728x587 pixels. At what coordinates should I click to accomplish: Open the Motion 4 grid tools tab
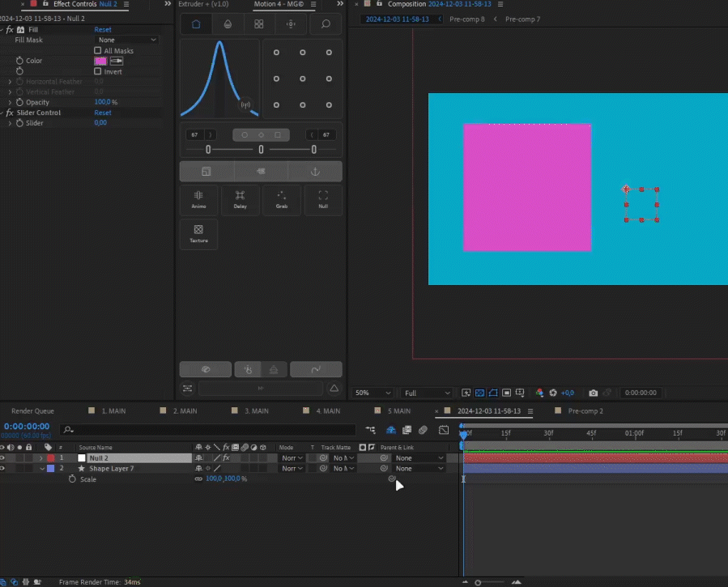coord(259,24)
